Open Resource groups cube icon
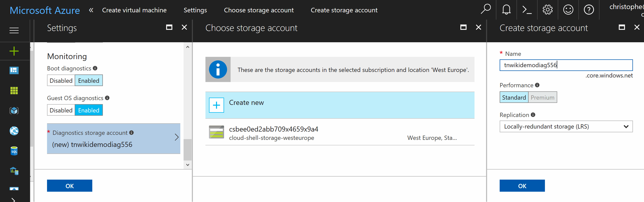 [14, 111]
